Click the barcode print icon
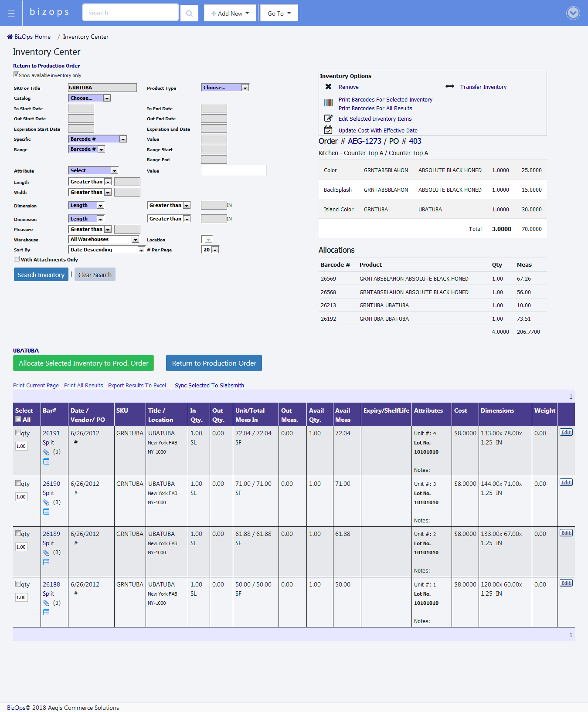 [328, 103]
